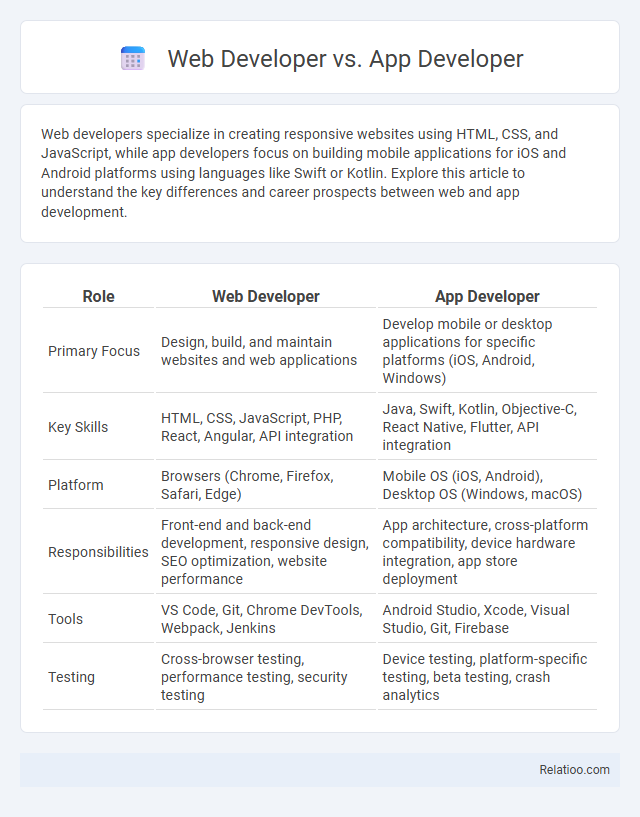Viewport: 640px width, 817px height.
Task: Click 'Device testing, platform-specific testing' cell
Action: [x=487, y=677]
